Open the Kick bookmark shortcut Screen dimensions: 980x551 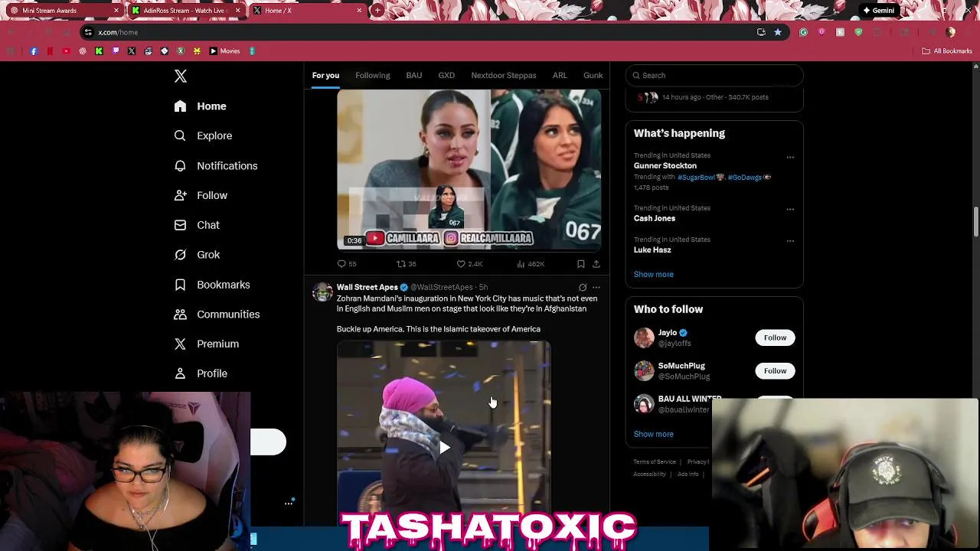point(99,51)
